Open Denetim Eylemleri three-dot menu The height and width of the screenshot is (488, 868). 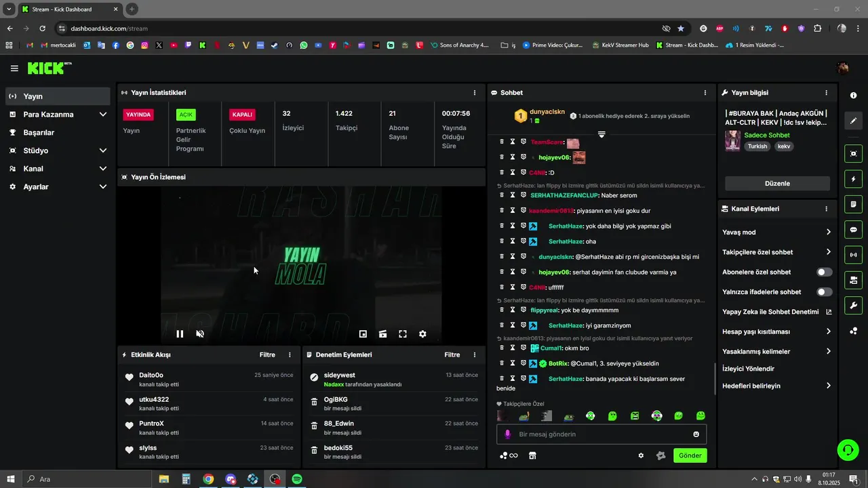pyautogui.click(x=475, y=354)
